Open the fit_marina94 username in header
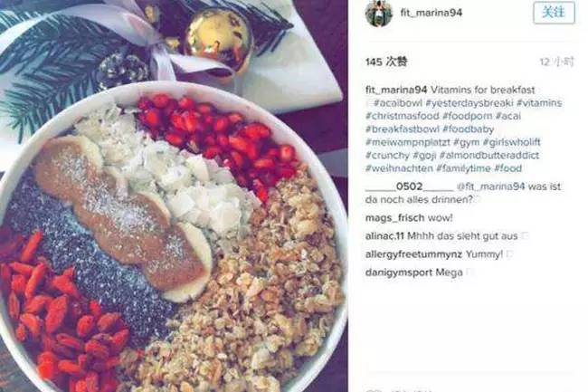The height and width of the screenshot is (392, 588). [x=432, y=13]
